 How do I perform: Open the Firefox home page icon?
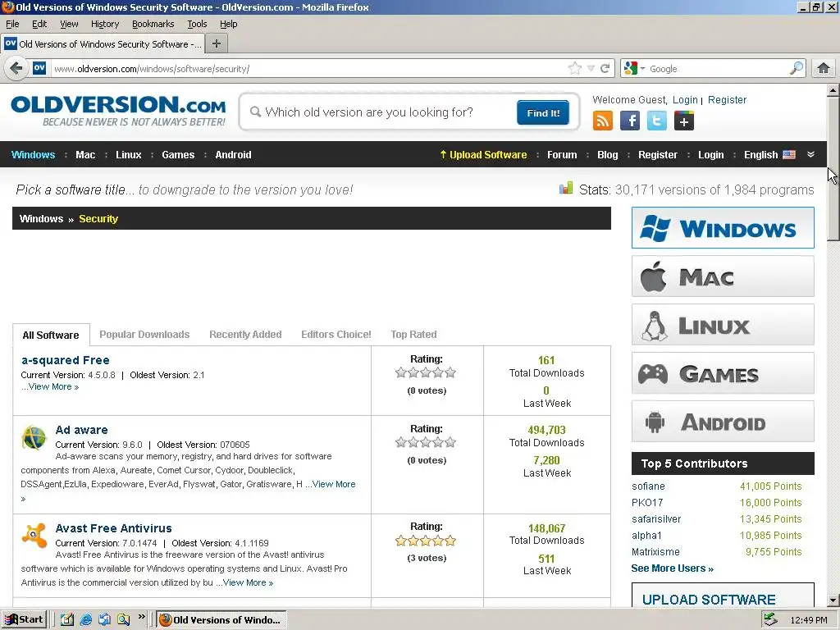click(824, 69)
